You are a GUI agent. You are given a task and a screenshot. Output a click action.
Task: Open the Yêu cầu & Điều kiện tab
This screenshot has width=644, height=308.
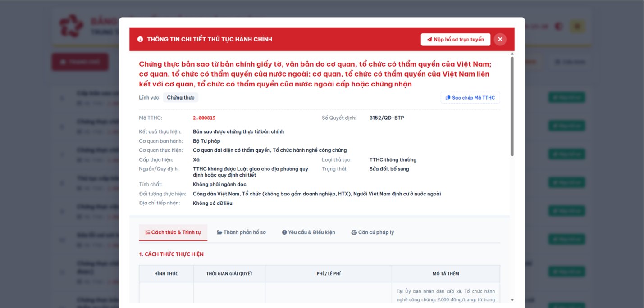pyautogui.click(x=309, y=232)
